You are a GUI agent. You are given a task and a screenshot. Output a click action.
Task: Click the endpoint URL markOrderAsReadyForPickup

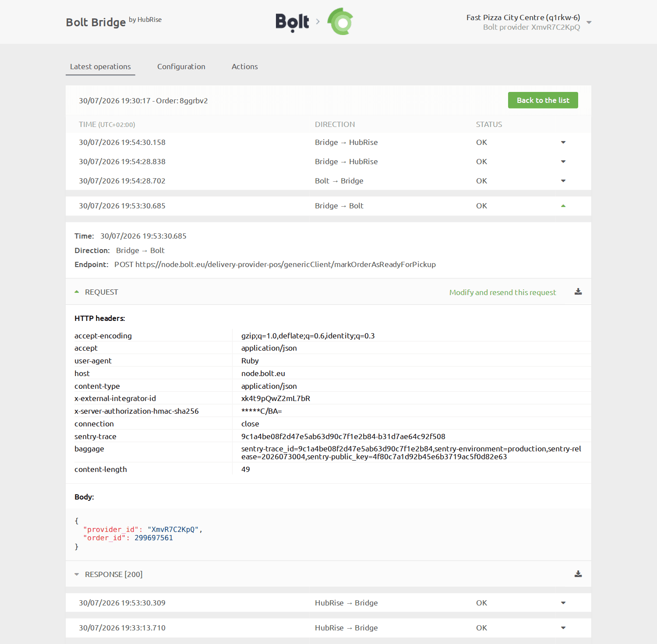click(x=286, y=264)
